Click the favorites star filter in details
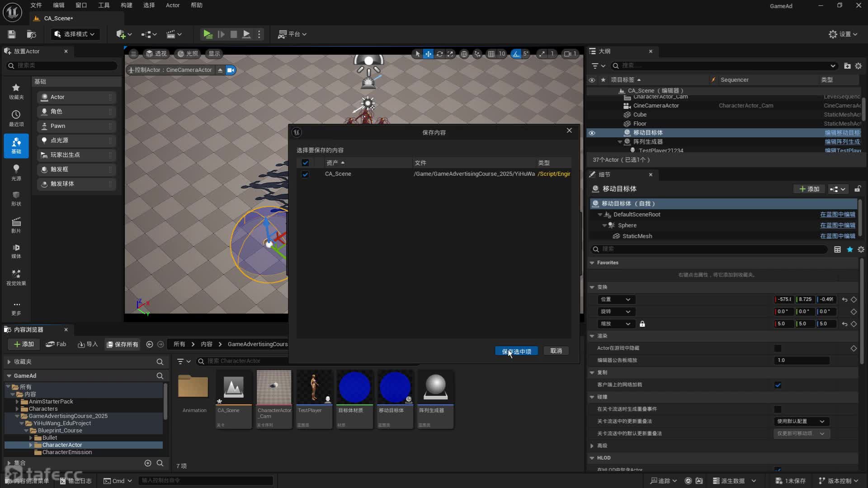 click(x=850, y=249)
